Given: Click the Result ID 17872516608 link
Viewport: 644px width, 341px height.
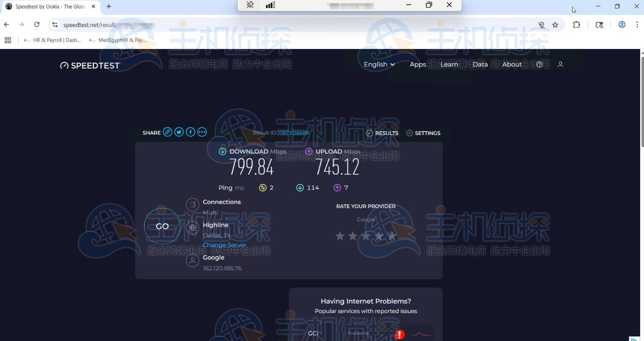Looking at the screenshot, I should pyautogui.click(x=293, y=132).
